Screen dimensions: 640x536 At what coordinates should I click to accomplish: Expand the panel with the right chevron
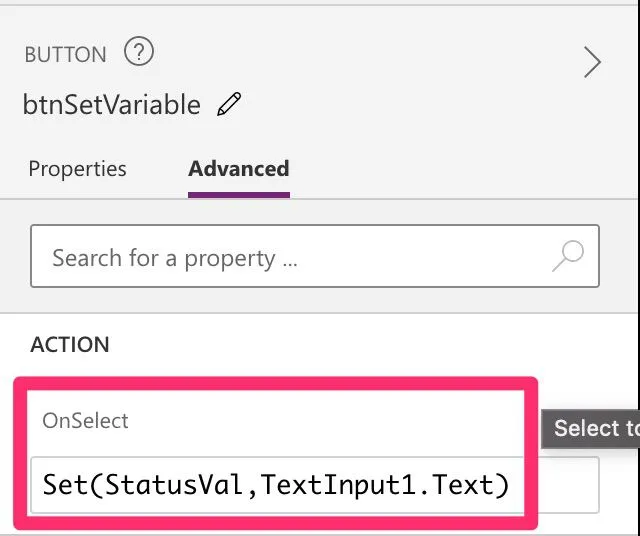point(592,63)
